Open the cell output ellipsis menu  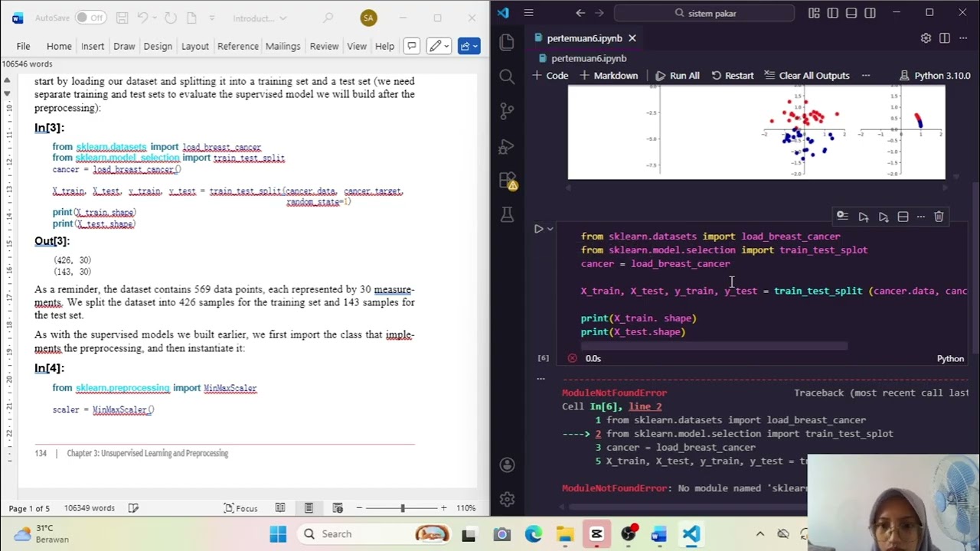tap(541, 378)
